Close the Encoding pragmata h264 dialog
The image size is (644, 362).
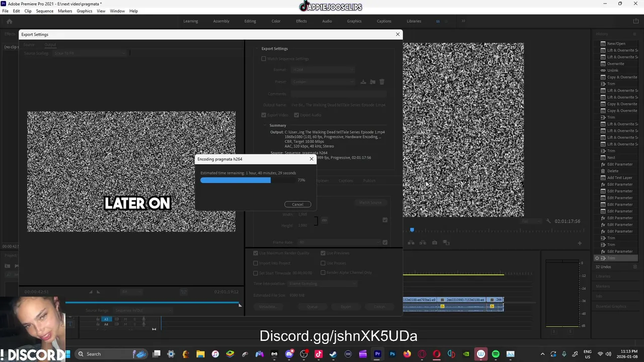tap(311, 159)
